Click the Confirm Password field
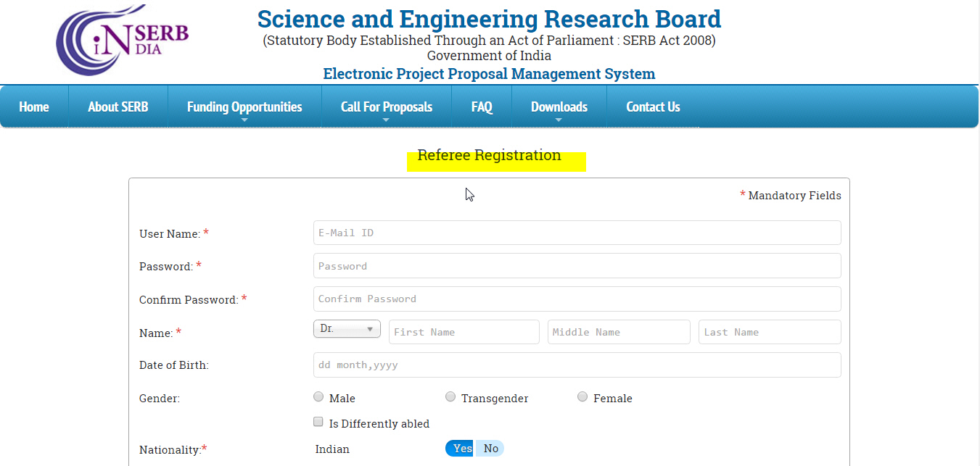Screen dimensions: 980x466 click(x=577, y=299)
